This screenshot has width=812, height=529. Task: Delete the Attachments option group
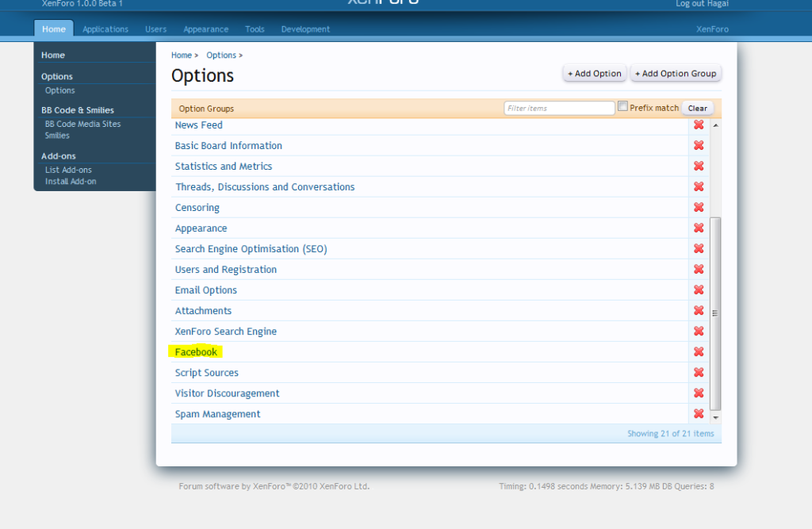pyautogui.click(x=699, y=311)
